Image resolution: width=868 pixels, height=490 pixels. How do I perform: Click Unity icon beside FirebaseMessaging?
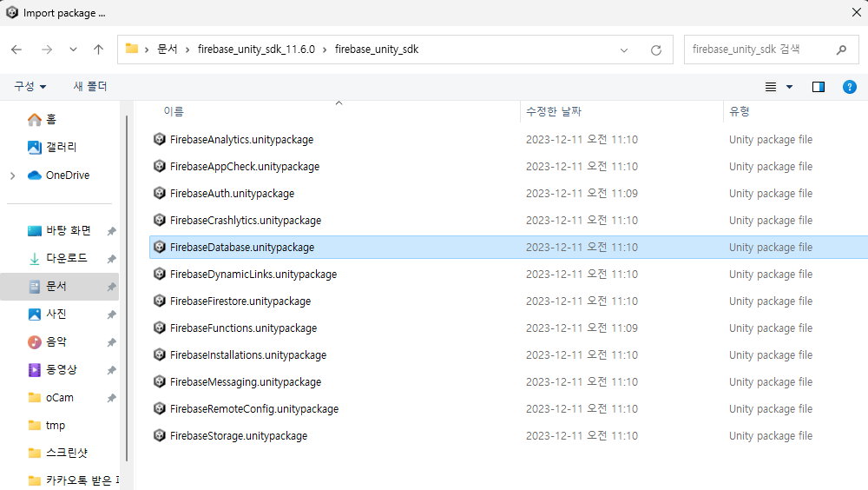(x=160, y=381)
